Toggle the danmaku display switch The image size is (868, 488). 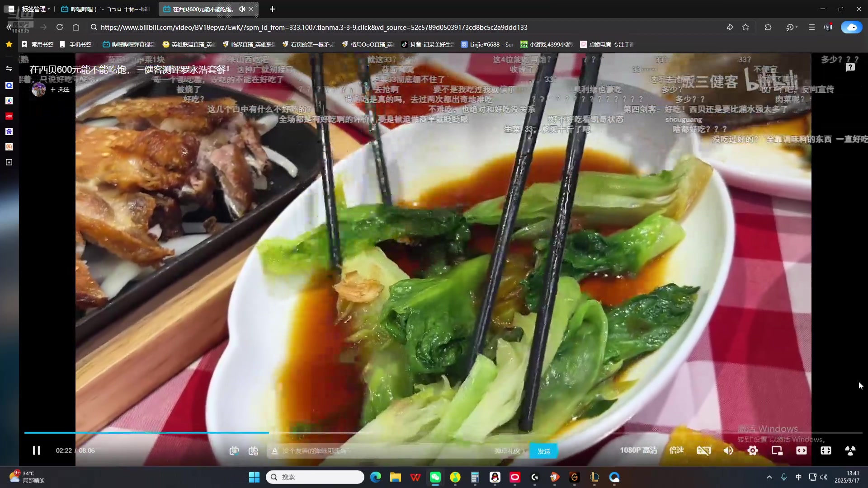click(234, 451)
